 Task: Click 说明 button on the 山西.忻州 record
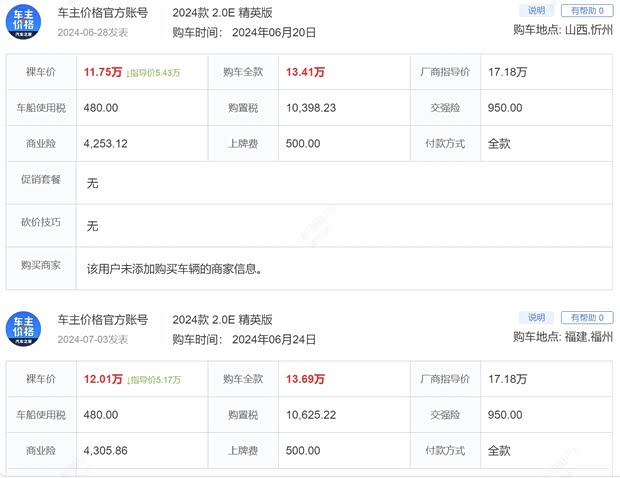537,11
